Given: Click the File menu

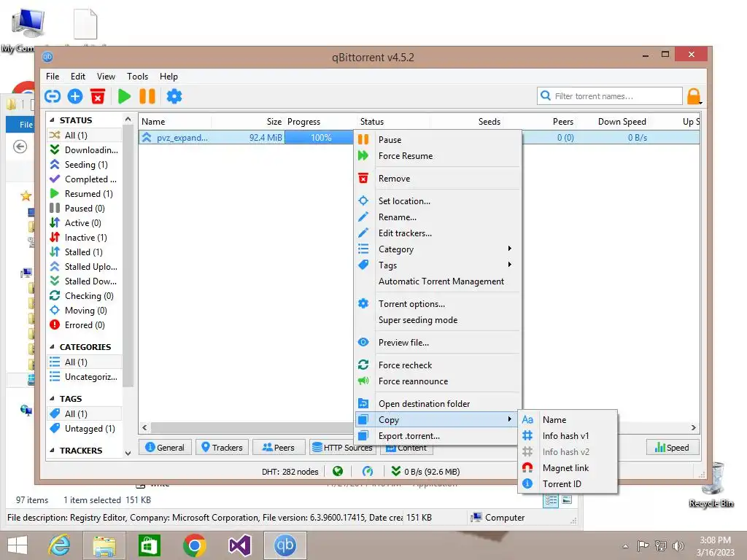Looking at the screenshot, I should point(53,76).
